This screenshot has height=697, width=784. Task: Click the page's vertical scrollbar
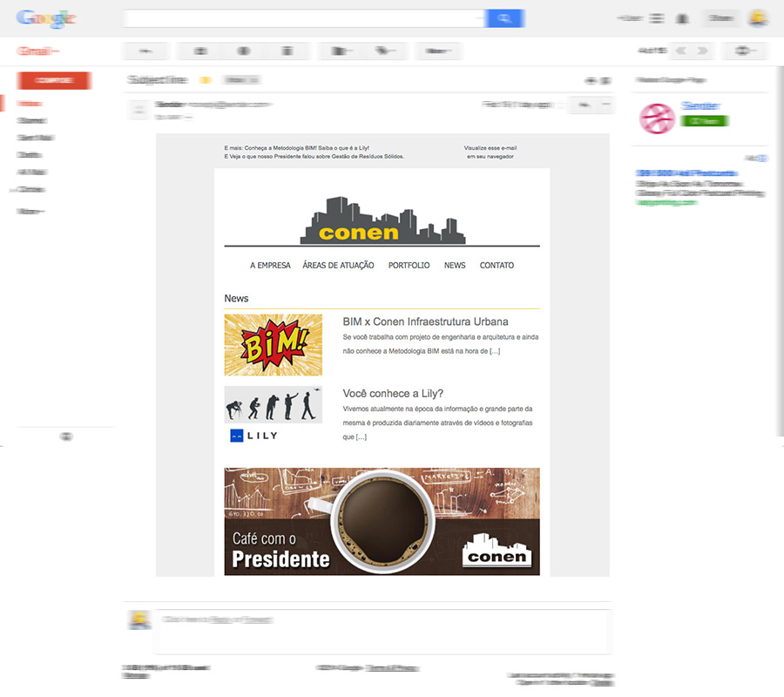click(x=781, y=250)
